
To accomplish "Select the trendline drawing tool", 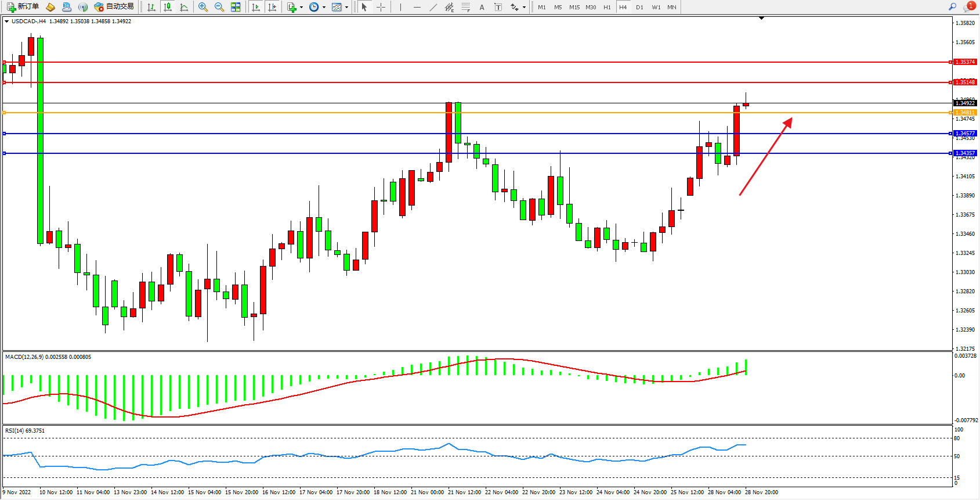I will 433,7.
